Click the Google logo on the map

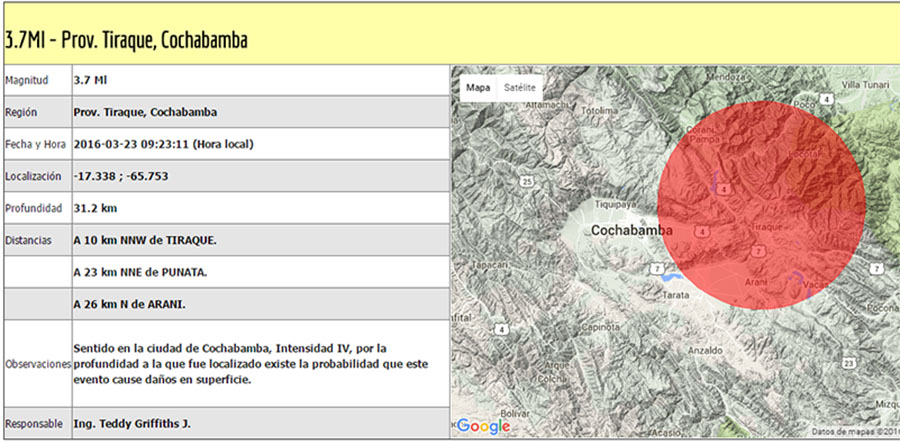[x=483, y=426]
